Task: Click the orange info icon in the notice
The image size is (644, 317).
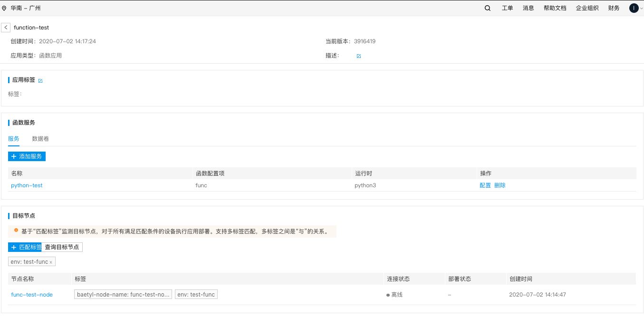Action: tap(16, 230)
